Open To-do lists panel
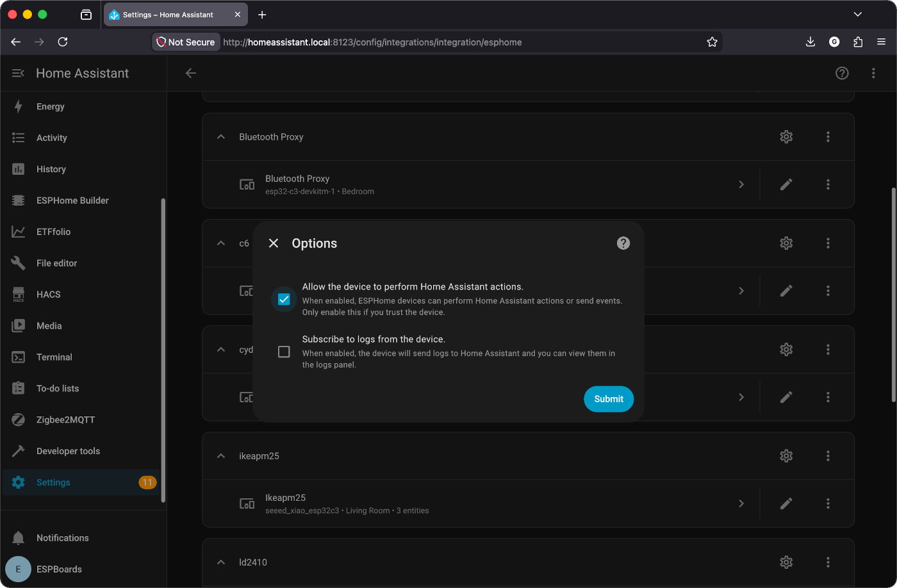This screenshot has height=588, width=897. (81, 389)
